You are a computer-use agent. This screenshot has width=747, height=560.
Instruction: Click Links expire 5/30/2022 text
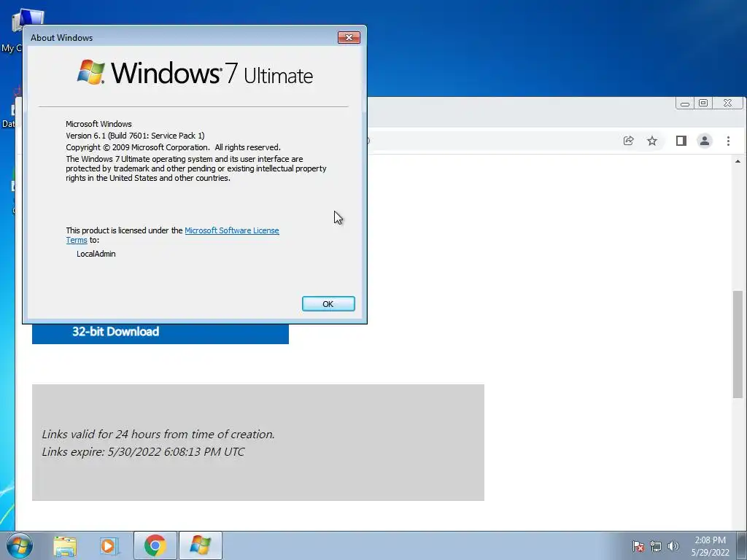click(x=143, y=451)
